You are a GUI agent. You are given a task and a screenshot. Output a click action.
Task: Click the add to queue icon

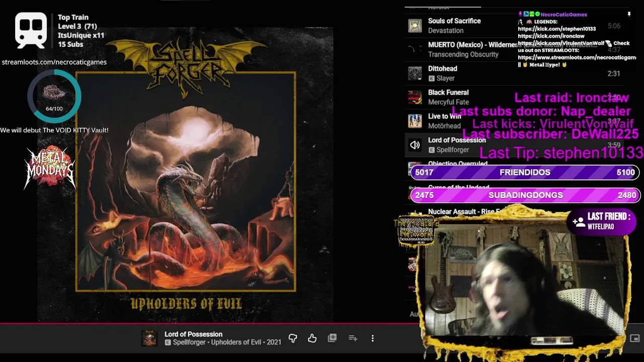point(353,338)
